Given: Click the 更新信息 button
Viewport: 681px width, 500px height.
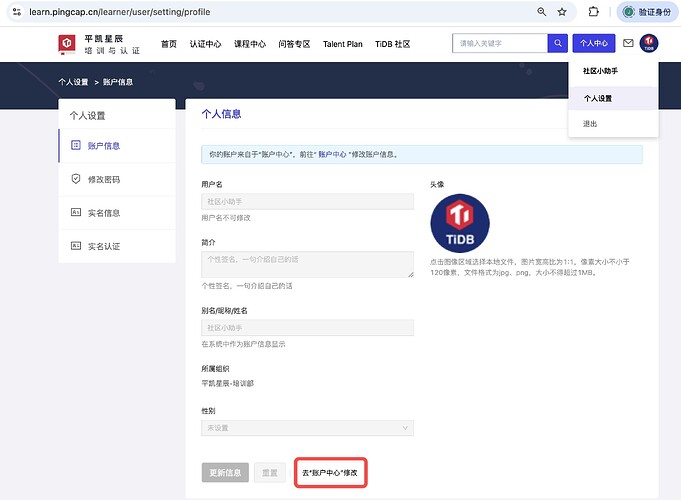Looking at the screenshot, I should (225, 473).
